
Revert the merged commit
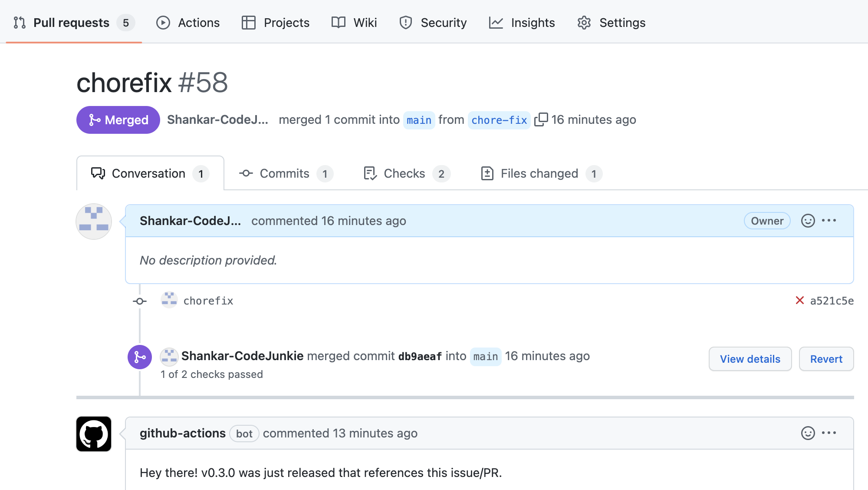tap(826, 359)
